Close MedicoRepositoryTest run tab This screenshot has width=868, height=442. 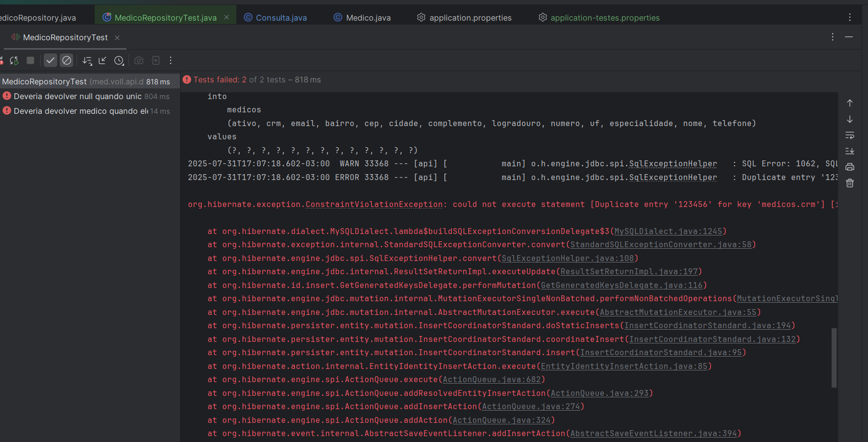pyautogui.click(x=117, y=38)
